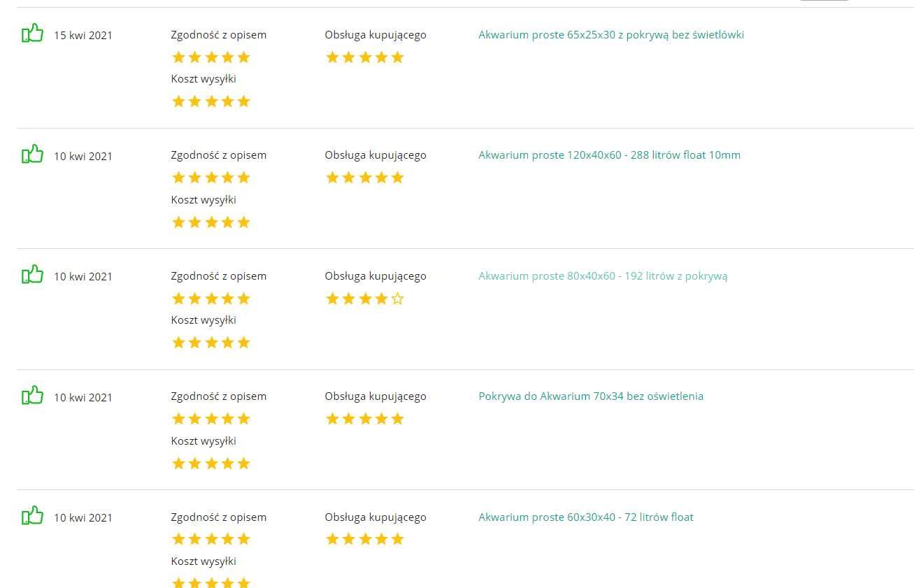Click Obsługa kupującego stars for 65x25x30 review
The image size is (914, 588).
(365, 57)
